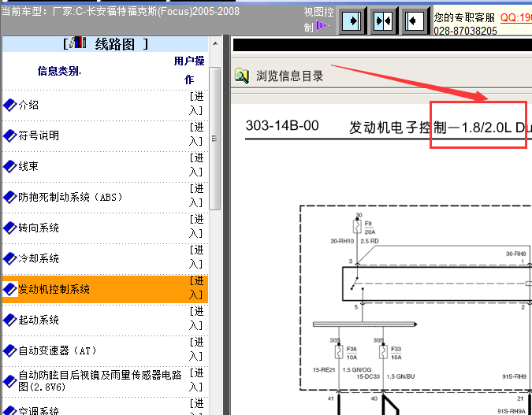
Task: Select 自动防眩目后视镜及雨量传感器电路图 category
Action: [100, 381]
